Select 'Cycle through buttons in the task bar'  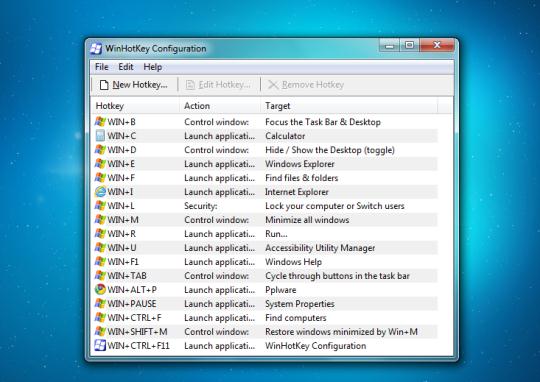click(x=337, y=276)
